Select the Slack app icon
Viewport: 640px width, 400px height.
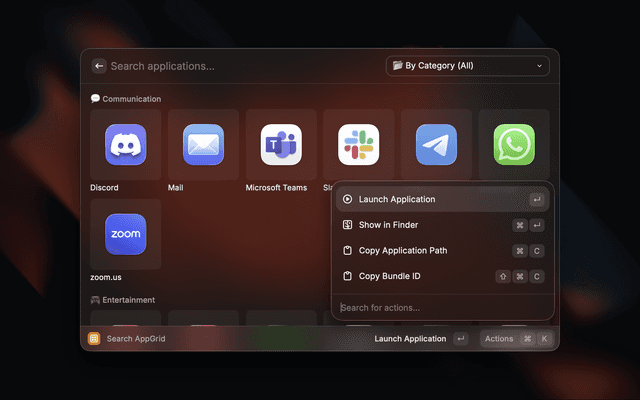pyautogui.click(x=357, y=145)
